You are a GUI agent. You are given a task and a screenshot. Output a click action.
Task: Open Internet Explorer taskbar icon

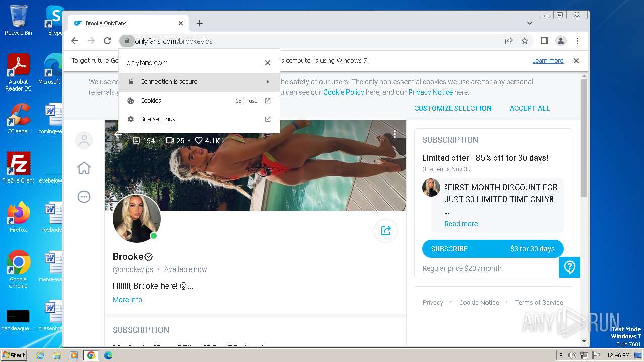point(40,355)
